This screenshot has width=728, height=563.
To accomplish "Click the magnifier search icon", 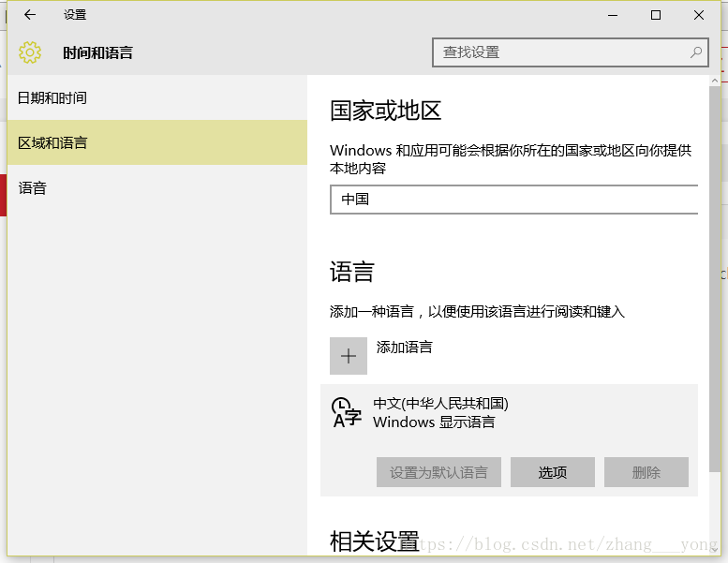I will coord(695,52).
